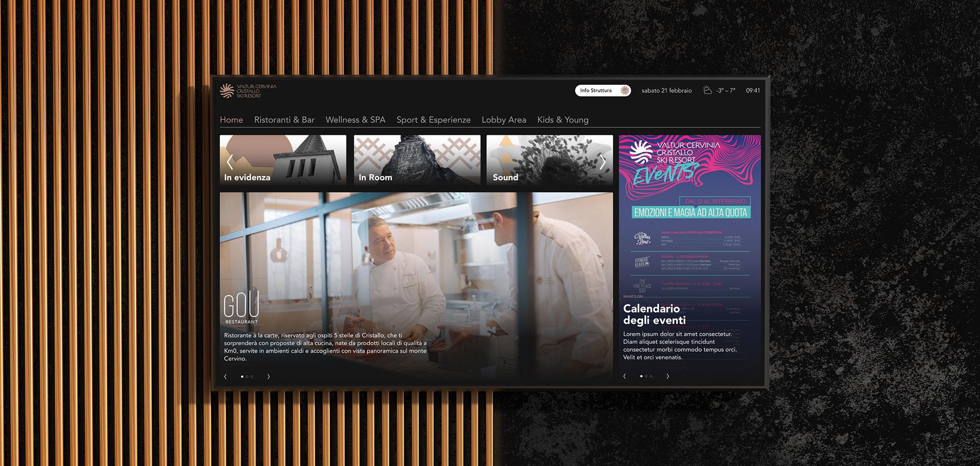Go to previous restaurant slide arrow
The height and width of the screenshot is (466, 980).
[226, 377]
